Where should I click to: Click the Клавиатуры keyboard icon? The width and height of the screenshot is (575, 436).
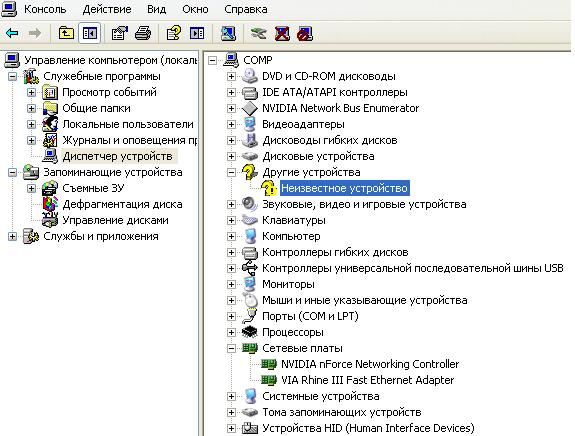pos(250,220)
